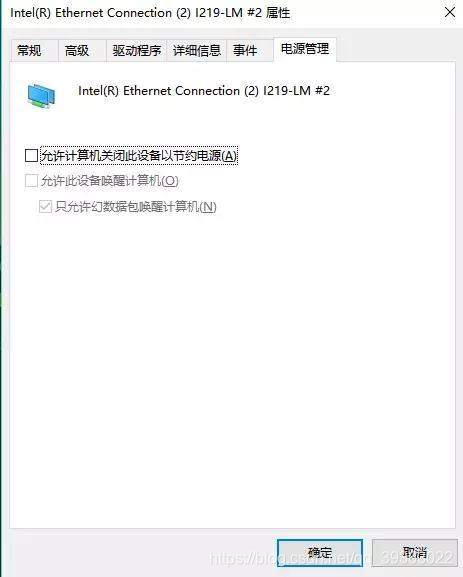Close the adapter properties dialog
The image size is (463, 577).
tap(450, 12)
